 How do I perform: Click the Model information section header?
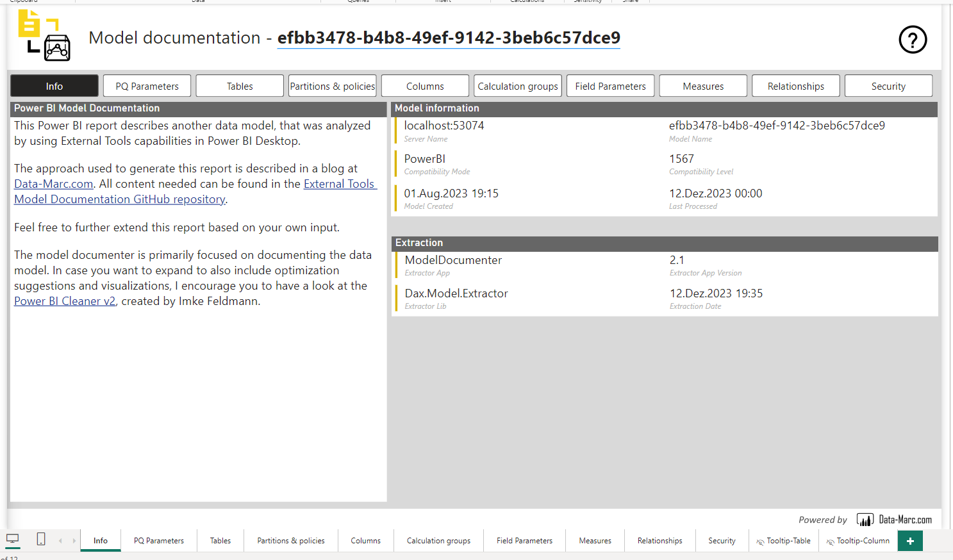click(664, 109)
